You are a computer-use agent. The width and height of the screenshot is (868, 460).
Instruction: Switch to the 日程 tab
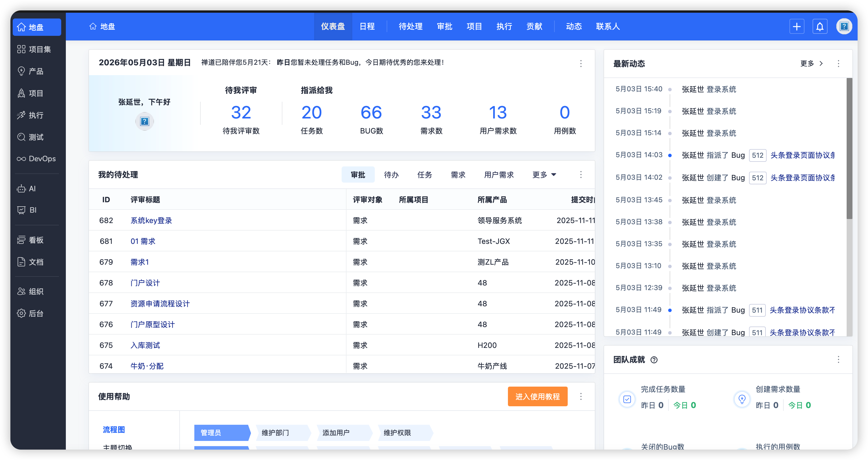click(x=367, y=26)
